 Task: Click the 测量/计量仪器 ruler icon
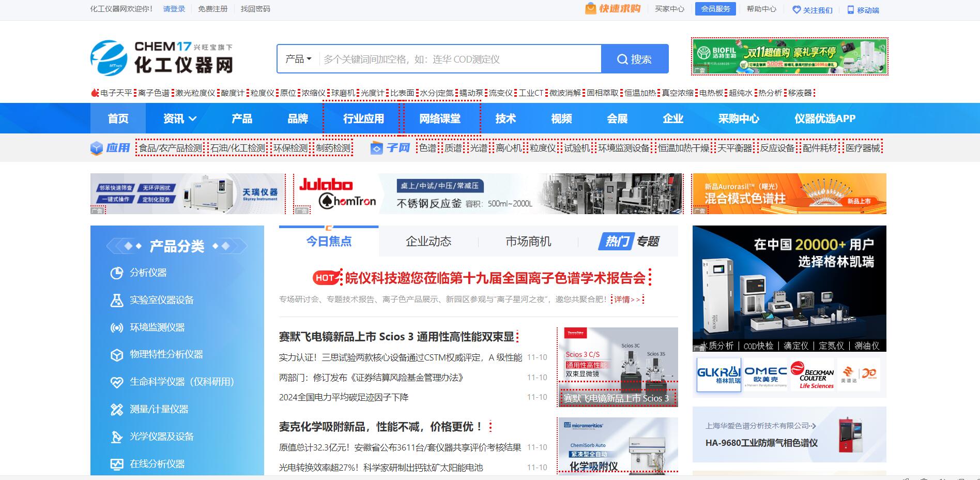(x=117, y=410)
